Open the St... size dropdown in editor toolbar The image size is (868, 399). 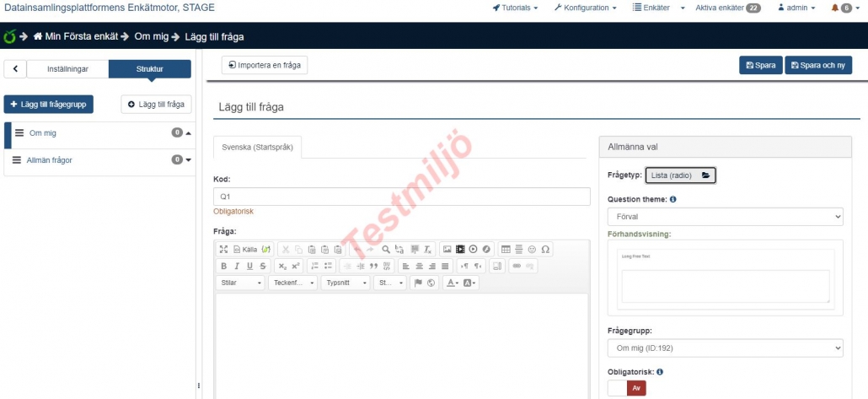[x=389, y=283]
